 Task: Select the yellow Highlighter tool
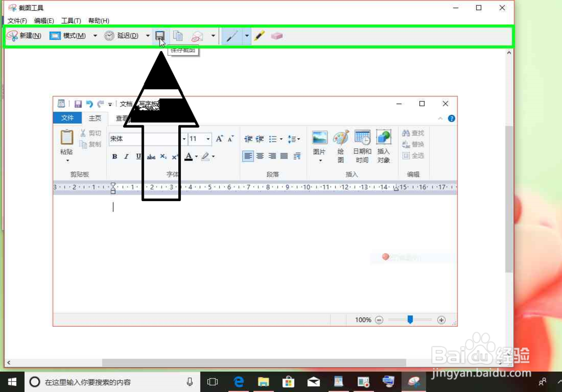pyautogui.click(x=259, y=35)
